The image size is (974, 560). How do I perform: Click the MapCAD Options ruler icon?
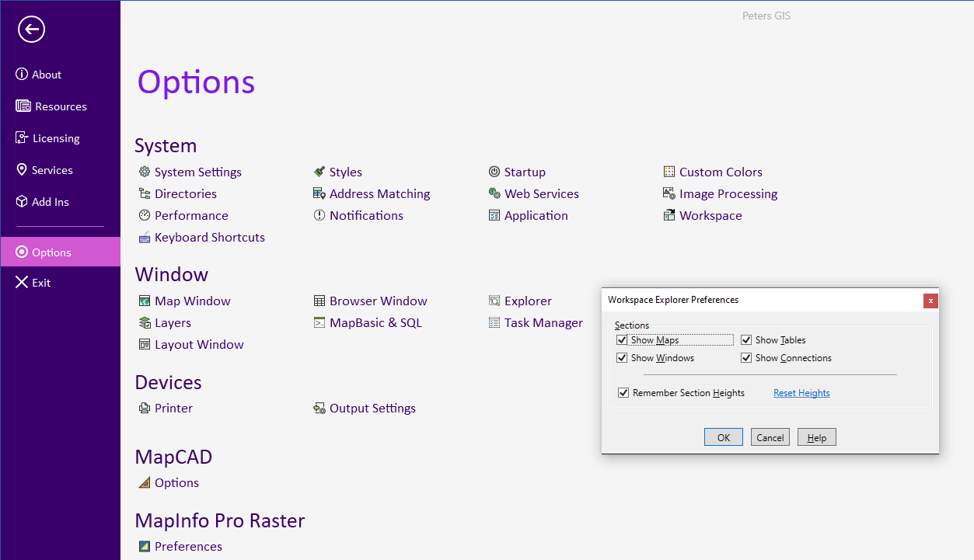pyautogui.click(x=145, y=482)
